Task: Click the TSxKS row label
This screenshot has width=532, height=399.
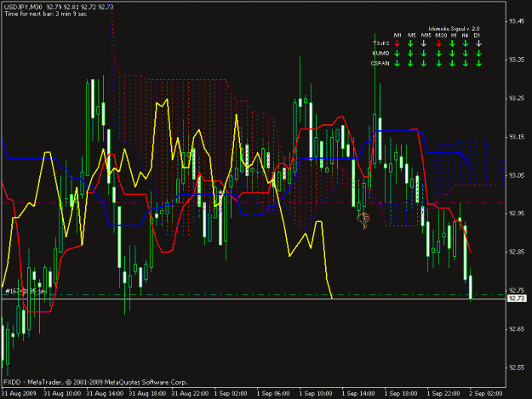Action: (381, 43)
